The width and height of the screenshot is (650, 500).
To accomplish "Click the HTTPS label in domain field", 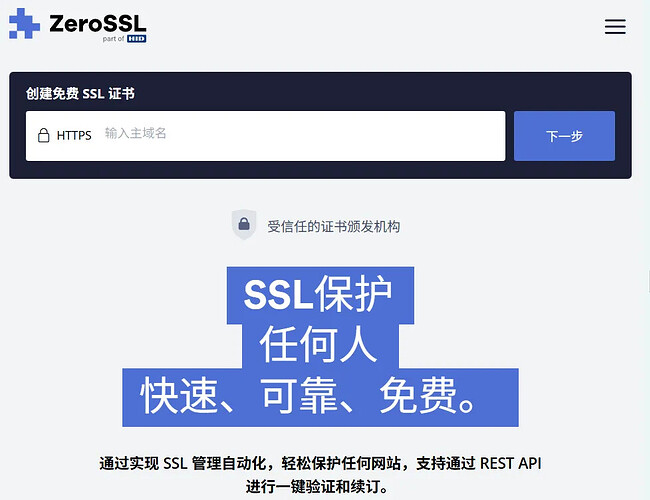I will [x=74, y=136].
